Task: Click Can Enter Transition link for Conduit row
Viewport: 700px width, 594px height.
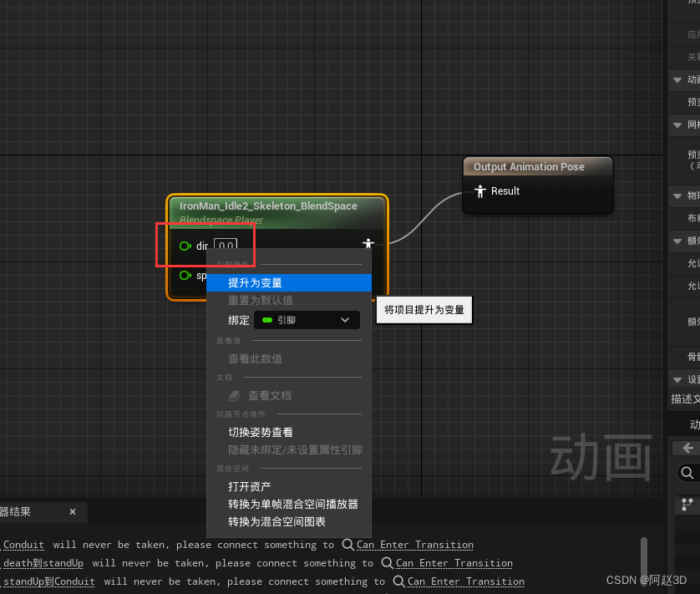Action: coord(414,545)
